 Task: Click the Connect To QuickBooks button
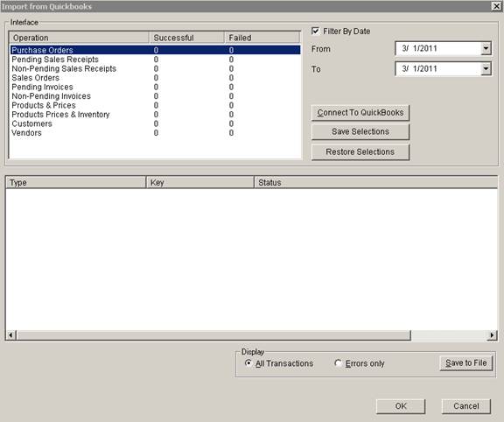pyautogui.click(x=360, y=113)
